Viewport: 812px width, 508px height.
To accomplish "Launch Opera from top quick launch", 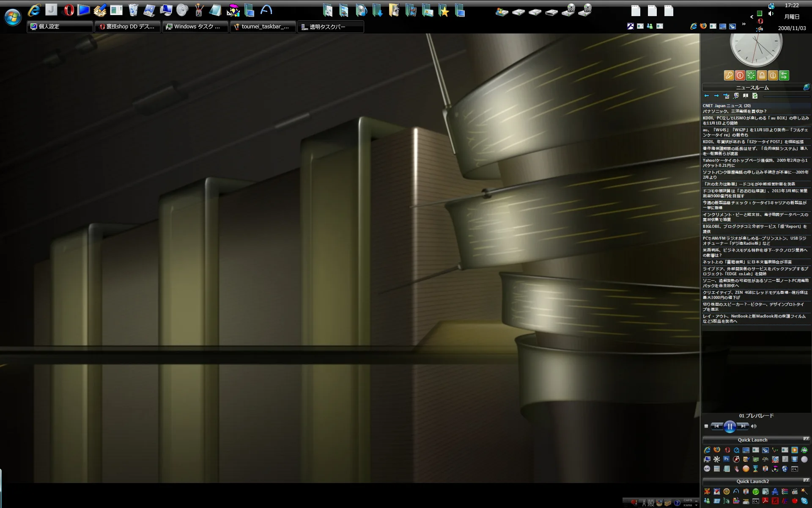I will pyautogui.click(x=69, y=10).
